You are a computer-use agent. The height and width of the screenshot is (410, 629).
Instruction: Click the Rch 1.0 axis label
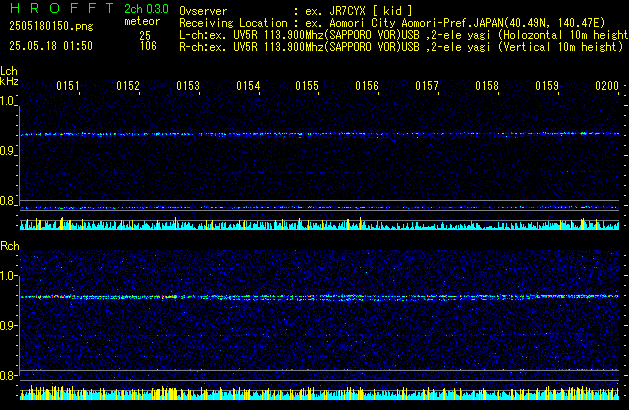(8, 276)
